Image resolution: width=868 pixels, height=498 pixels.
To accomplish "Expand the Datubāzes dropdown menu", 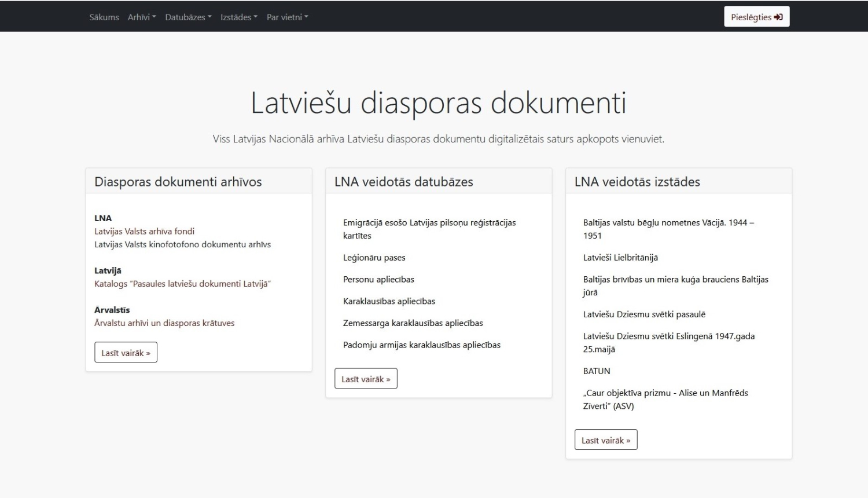I will (188, 17).
